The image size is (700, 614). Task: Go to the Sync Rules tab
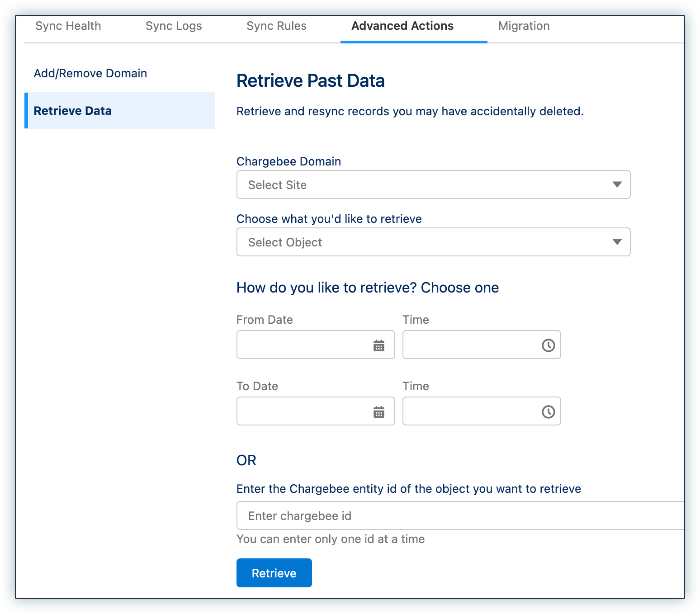click(x=276, y=26)
